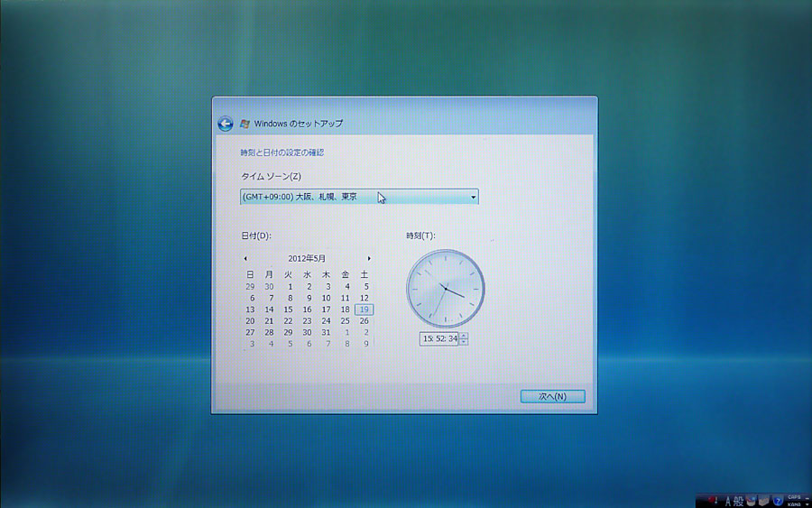The height and width of the screenshot is (508, 812).
Task: Change IME conversion mode via 般 icon
Action: [x=738, y=501]
